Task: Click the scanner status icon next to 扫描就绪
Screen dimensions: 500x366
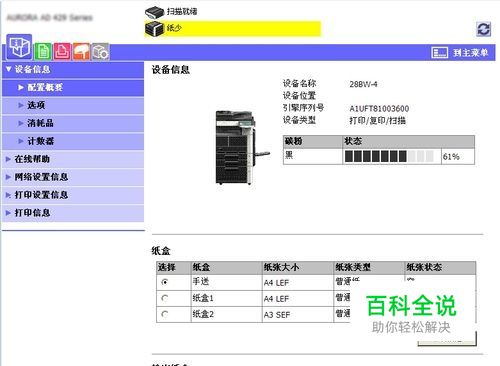Action: [x=154, y=12]
